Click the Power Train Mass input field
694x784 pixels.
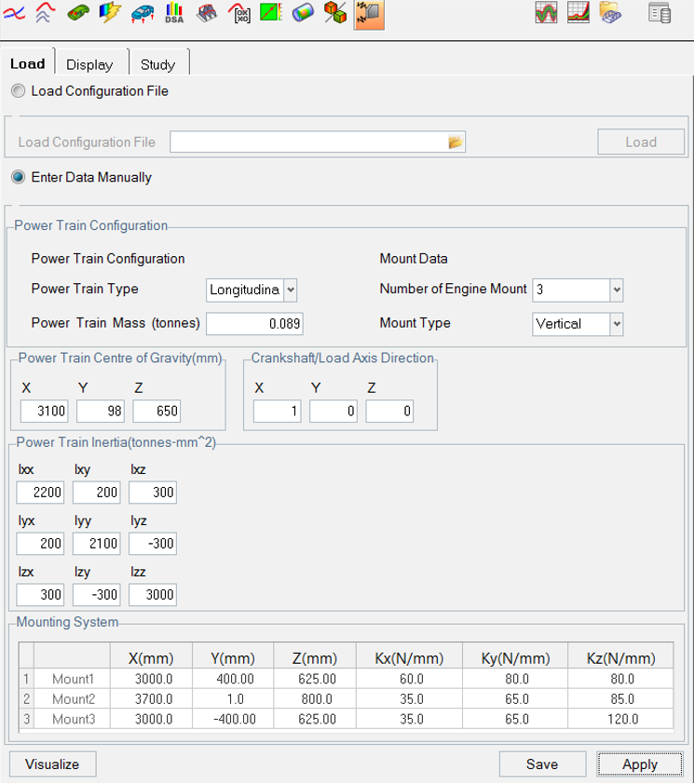[254, 324]
